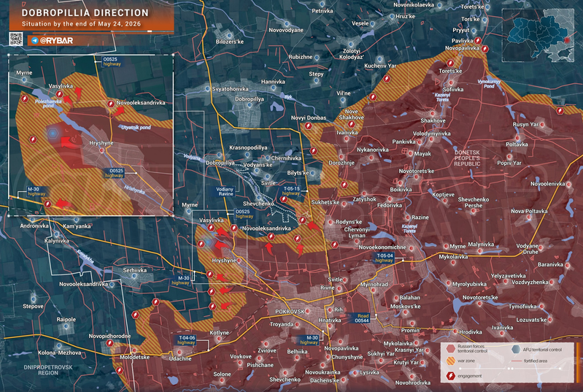Click the settlement marker at Bilozers'ke
Screen dimensions: 583x392
[229, 35]
